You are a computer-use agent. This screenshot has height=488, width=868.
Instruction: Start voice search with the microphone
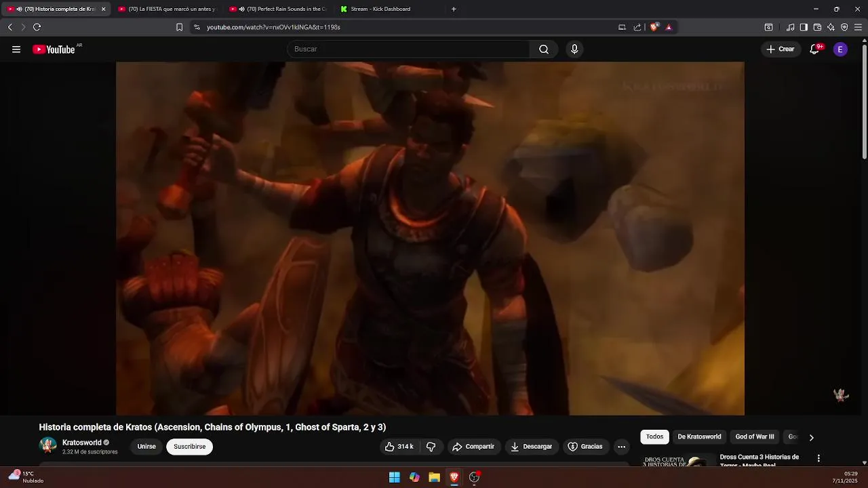[x=574, y=49]
